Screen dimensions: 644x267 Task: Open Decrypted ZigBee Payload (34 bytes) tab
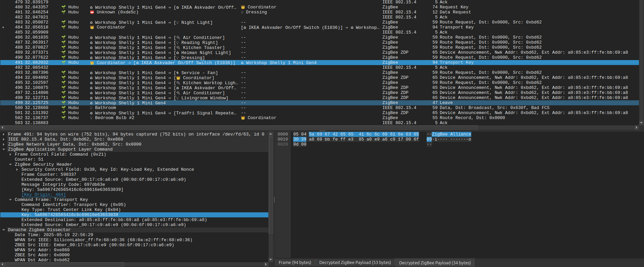[435, 263]
